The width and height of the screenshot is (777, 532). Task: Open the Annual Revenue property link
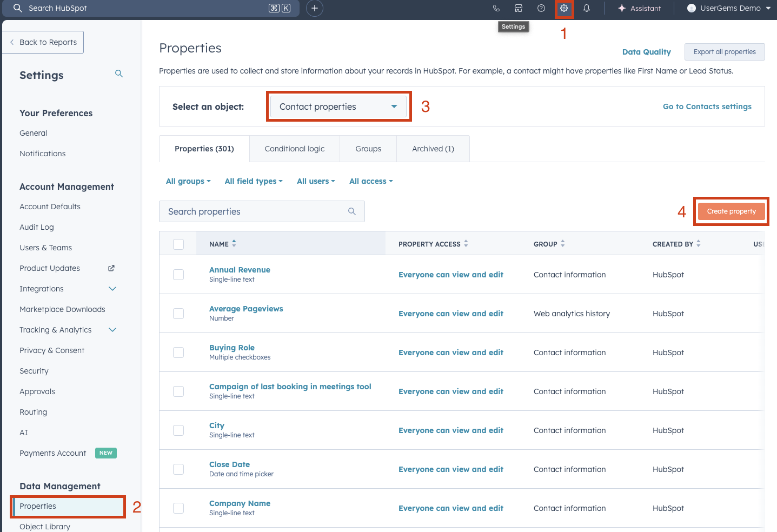pyautogui.click(x=240, y=270)
